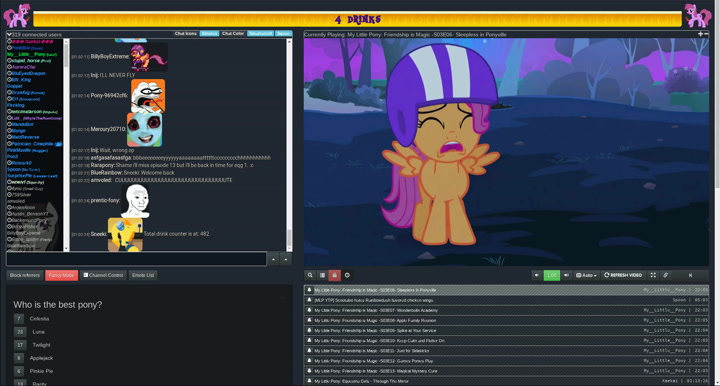Vote for Twilight using the 17 button
This screenshot has width=720, height=386.
[x=20, y=345]
